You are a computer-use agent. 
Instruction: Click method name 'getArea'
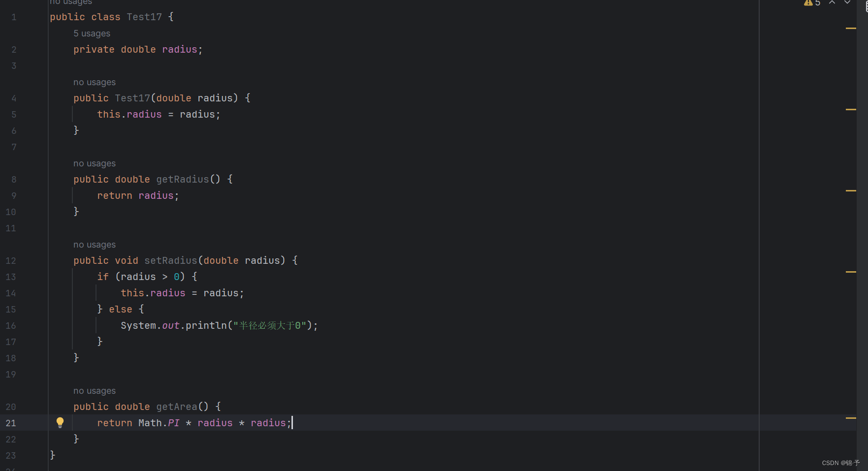coord(177,407)
